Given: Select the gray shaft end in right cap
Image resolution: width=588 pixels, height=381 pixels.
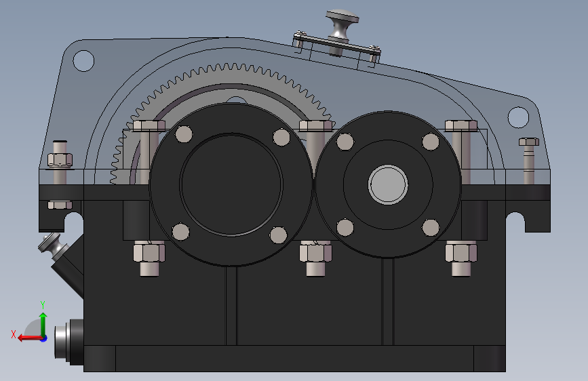Looking at the screenshot, I should [388, 184].
